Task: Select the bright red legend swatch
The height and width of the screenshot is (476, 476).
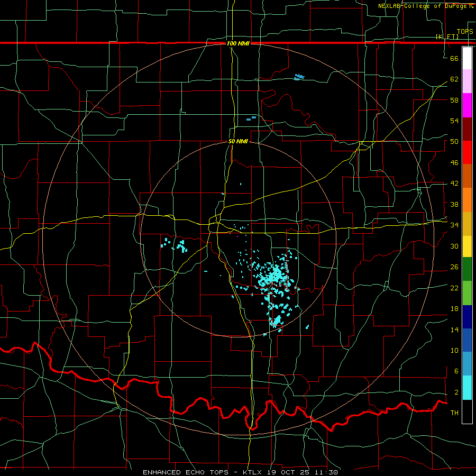Action: 467,152
